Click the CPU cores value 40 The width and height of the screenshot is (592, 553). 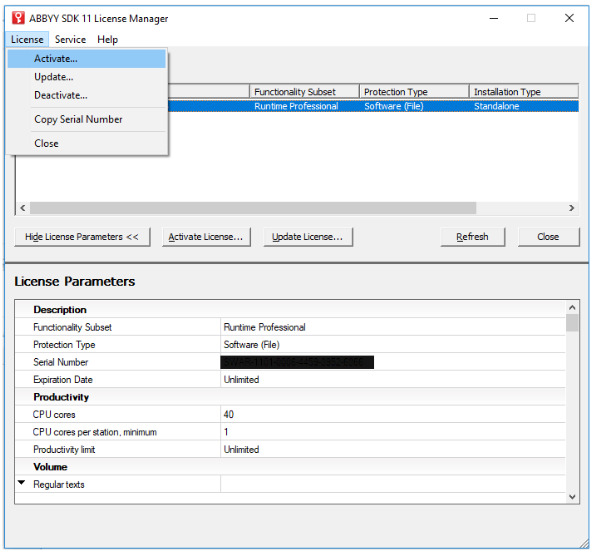point(228,415)
